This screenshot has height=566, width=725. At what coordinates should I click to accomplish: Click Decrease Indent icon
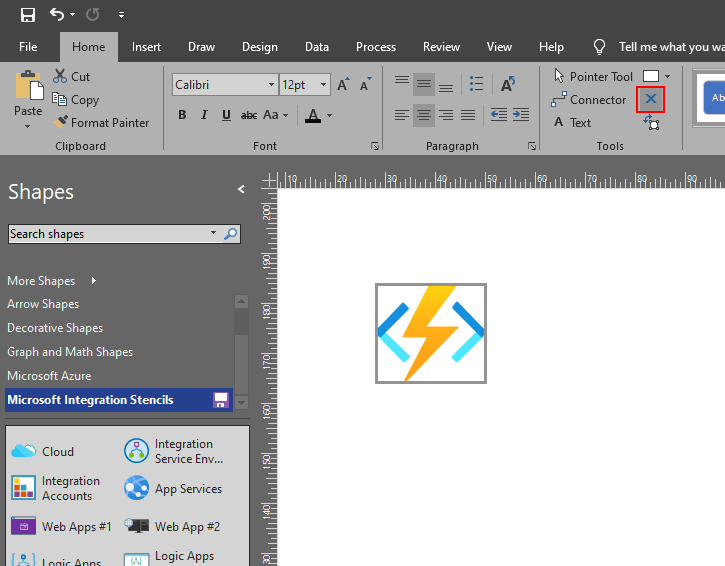point(499,114)
